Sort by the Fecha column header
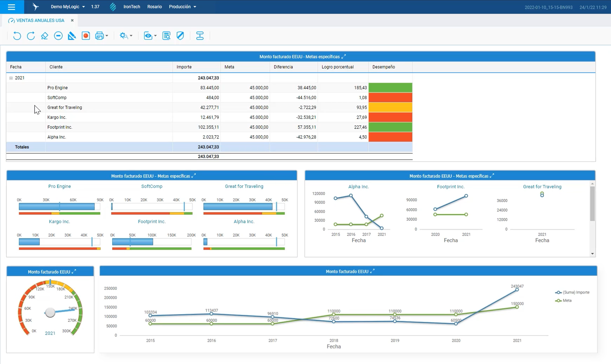The image size is (611, 364). click(26, 67)
